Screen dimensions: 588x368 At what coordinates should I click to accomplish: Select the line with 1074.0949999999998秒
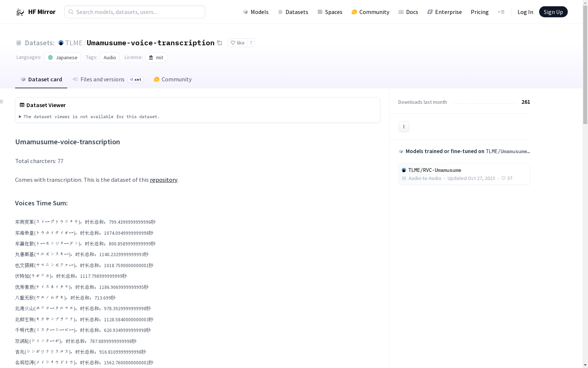click(84, 233)
